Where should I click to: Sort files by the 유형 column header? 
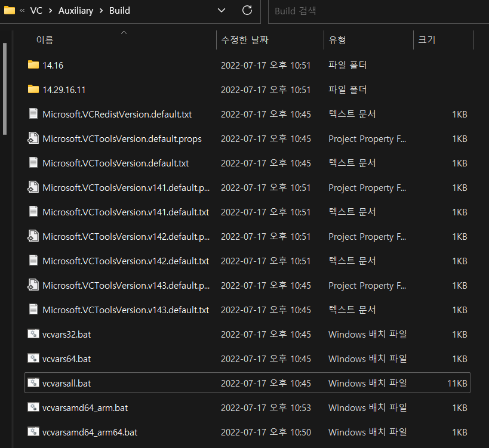(x=337, y=40)
